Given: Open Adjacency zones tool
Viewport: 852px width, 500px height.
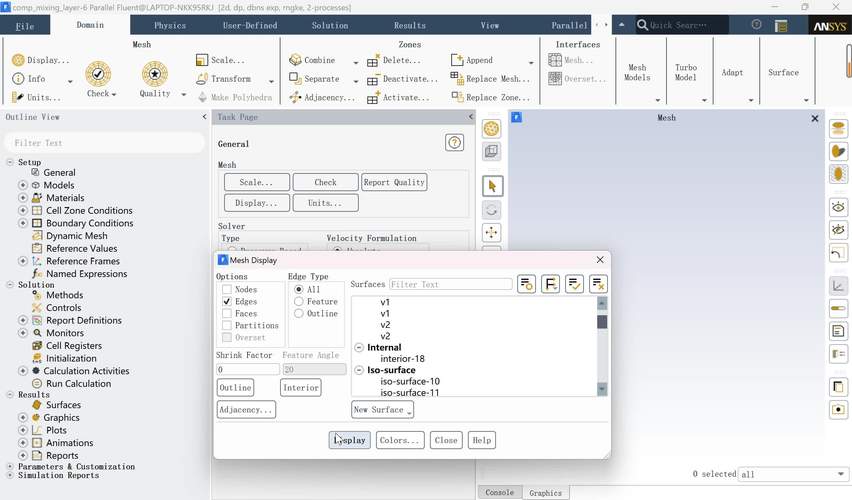Looking at the screenshot, I should pos(295,97).
